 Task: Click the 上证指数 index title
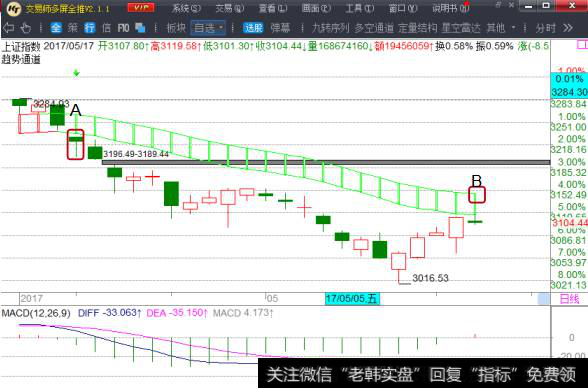21,46
